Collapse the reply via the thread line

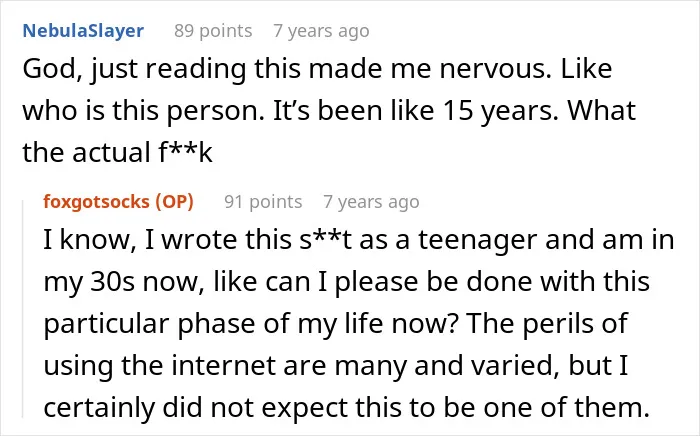click(x=23, y=309)
